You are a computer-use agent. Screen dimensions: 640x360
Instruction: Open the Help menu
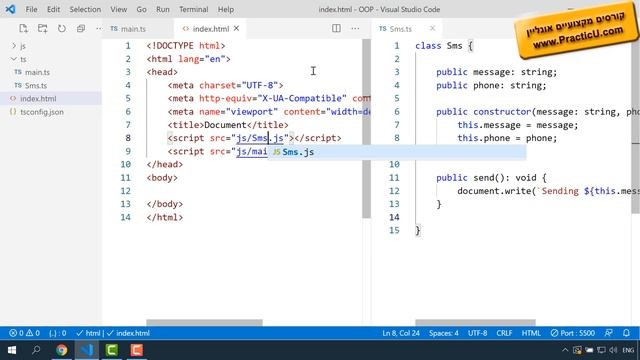pos(226,9)
